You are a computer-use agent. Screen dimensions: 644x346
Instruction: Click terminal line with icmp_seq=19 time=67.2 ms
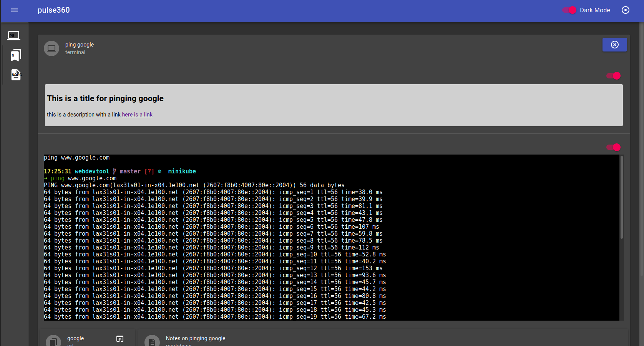215,317
